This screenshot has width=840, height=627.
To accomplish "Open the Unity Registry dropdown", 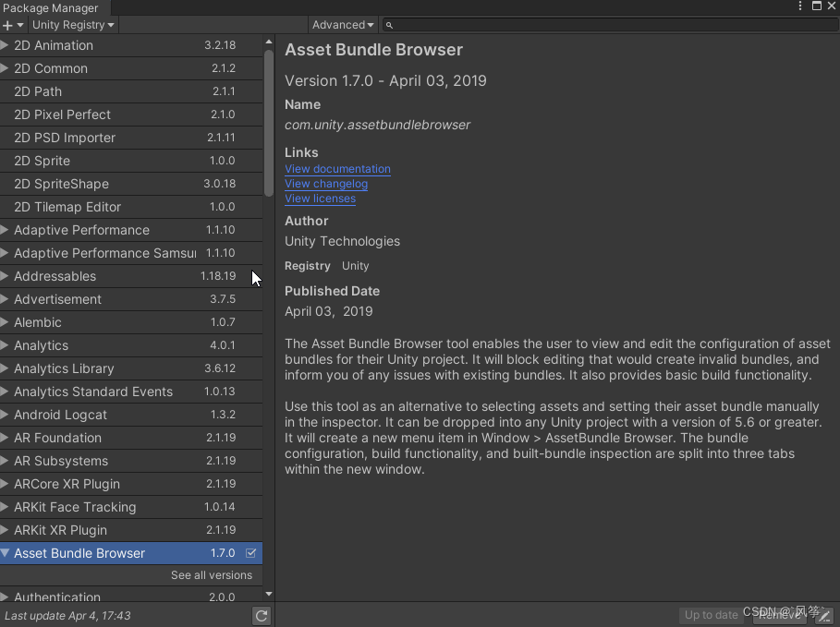I will pos(73,25).
